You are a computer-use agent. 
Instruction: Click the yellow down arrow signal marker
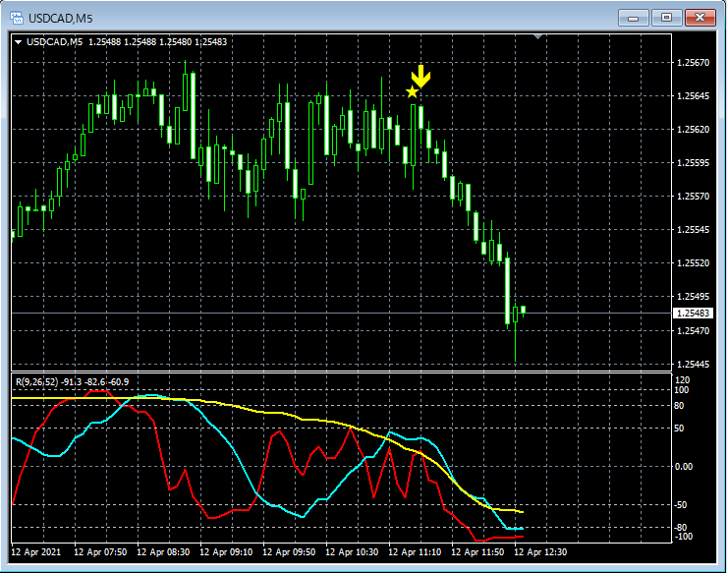[x=420, y=77]
